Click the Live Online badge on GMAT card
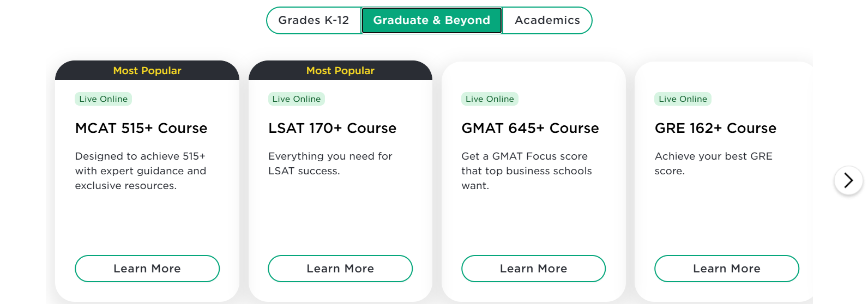The height and width of the screenshot is (304, 868). [x=490, y=99]
